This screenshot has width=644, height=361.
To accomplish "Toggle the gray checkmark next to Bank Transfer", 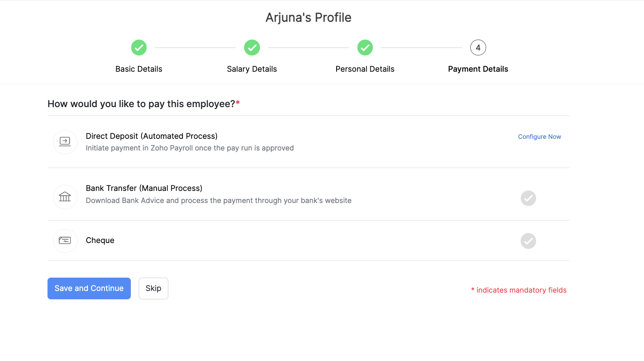I will [x=528, y=198].
